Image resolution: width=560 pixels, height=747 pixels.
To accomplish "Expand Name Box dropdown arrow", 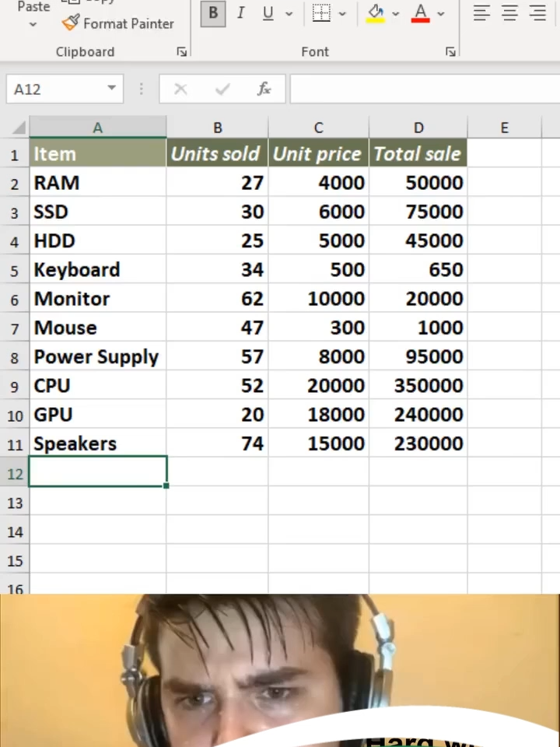I will click(112, 88).
